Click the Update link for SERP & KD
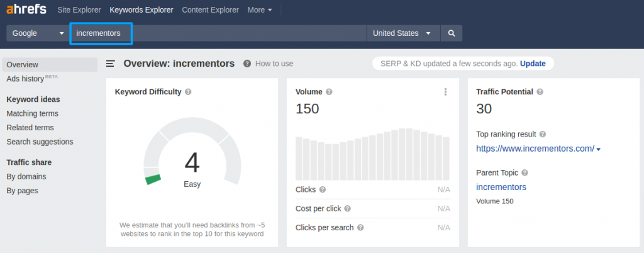Viewport: 644px width, 253px height. [x=533, y=64]
